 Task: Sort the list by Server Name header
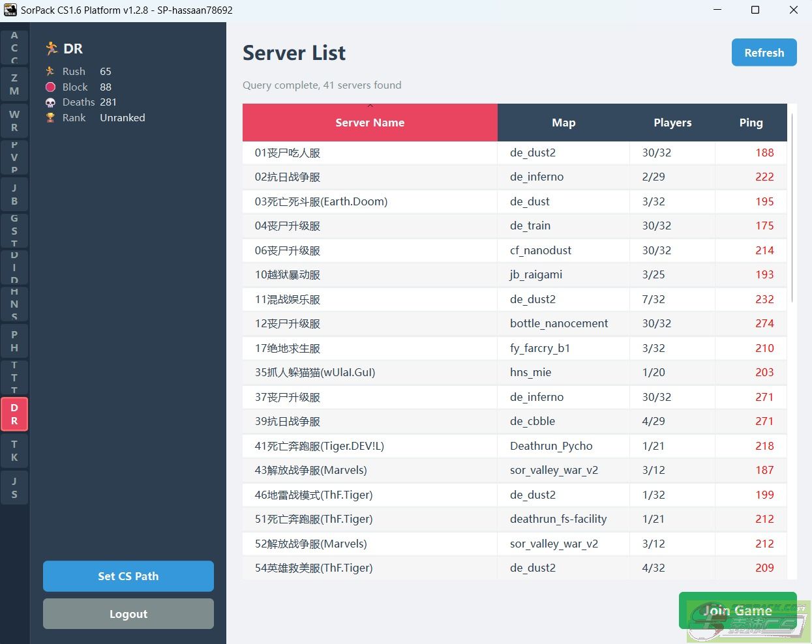click(x=370, y=123)
